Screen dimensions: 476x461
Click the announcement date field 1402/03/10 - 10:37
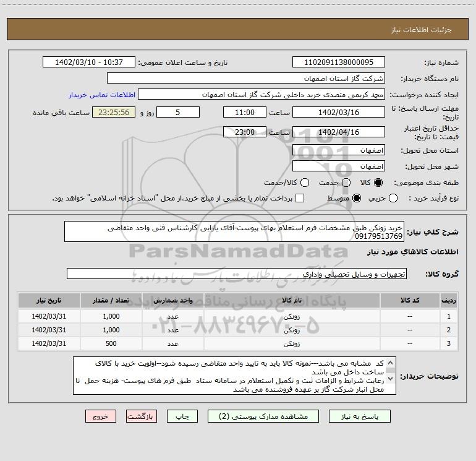(x=89, y=62)
